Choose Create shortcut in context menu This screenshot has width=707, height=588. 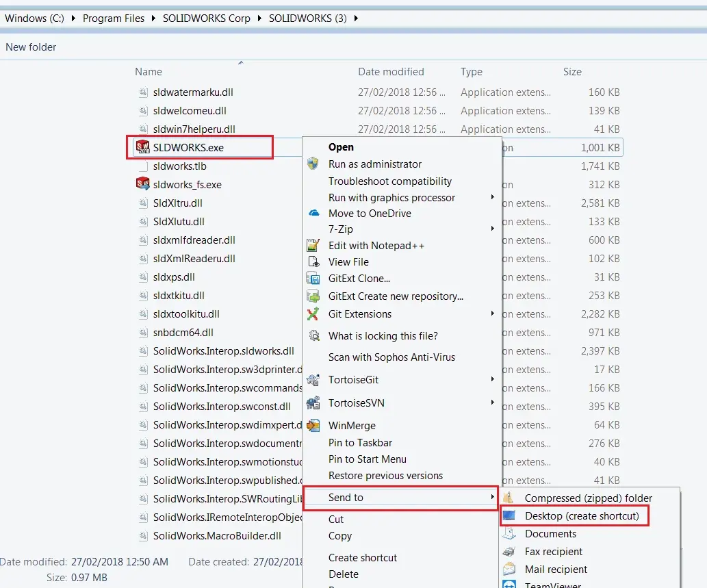[x=363, y=558]
